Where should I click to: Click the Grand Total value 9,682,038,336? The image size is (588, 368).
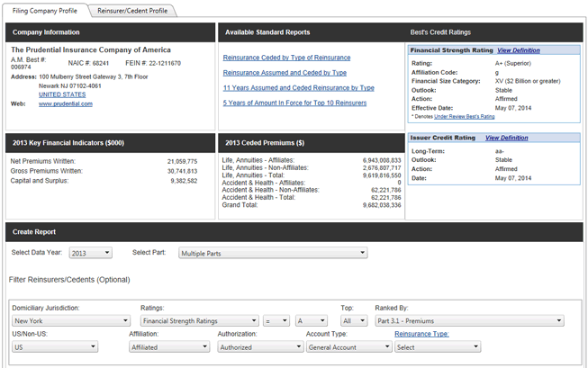click(382, 205)
